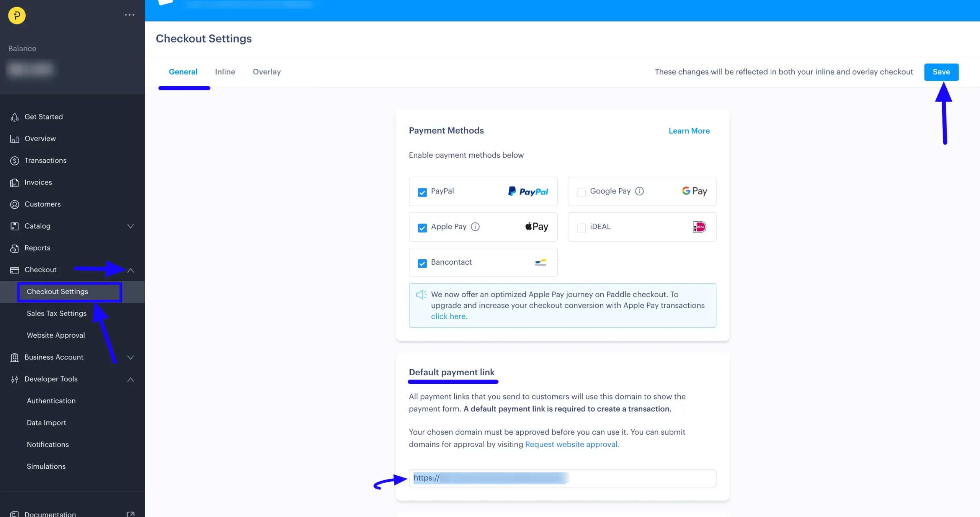Open the Invoices page
The image size is (980, 517).
point(38,182)
